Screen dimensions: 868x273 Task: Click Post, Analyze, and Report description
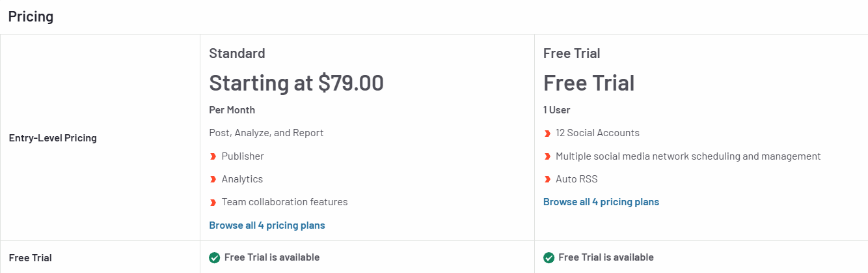coord(266,133)
